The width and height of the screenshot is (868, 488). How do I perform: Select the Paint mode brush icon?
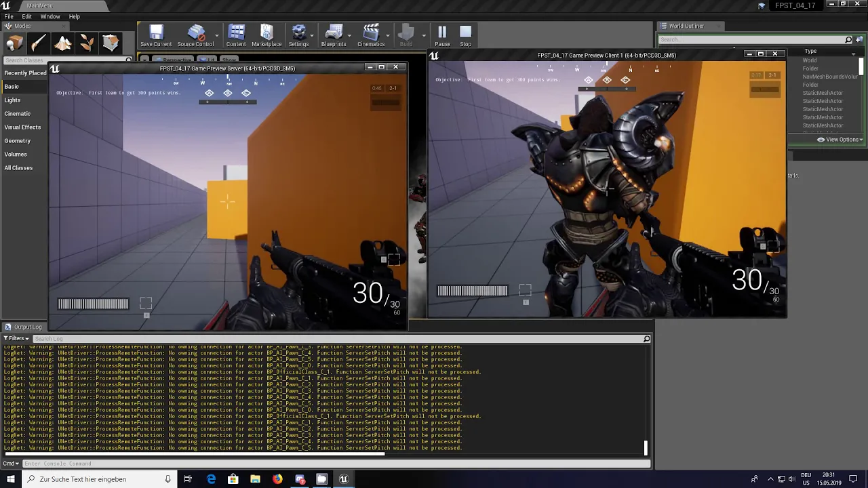pyautogui.click(x=39, y=43)
